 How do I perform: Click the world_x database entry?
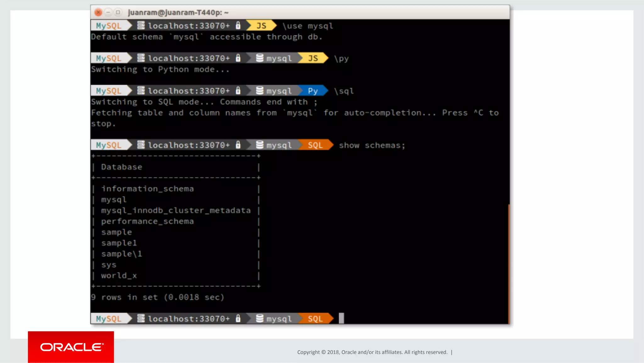(x=119, y=275)
